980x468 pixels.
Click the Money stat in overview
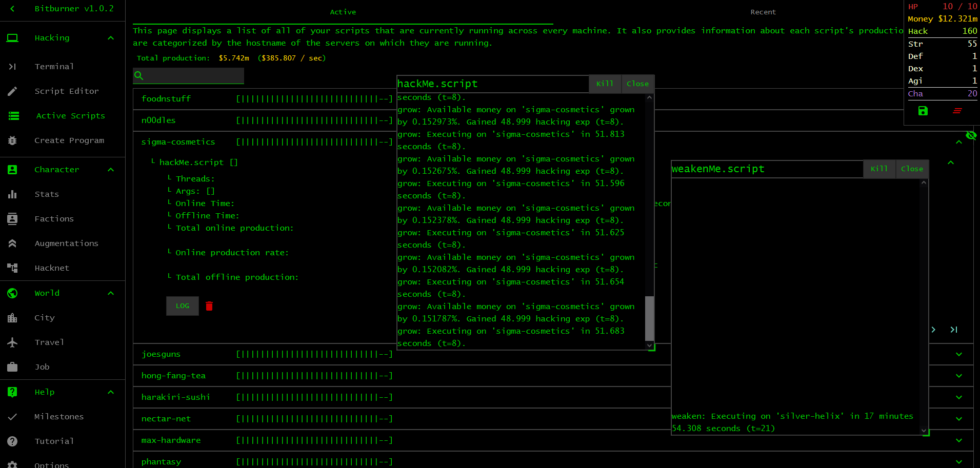pyautogui.click(x=942, y=19)
